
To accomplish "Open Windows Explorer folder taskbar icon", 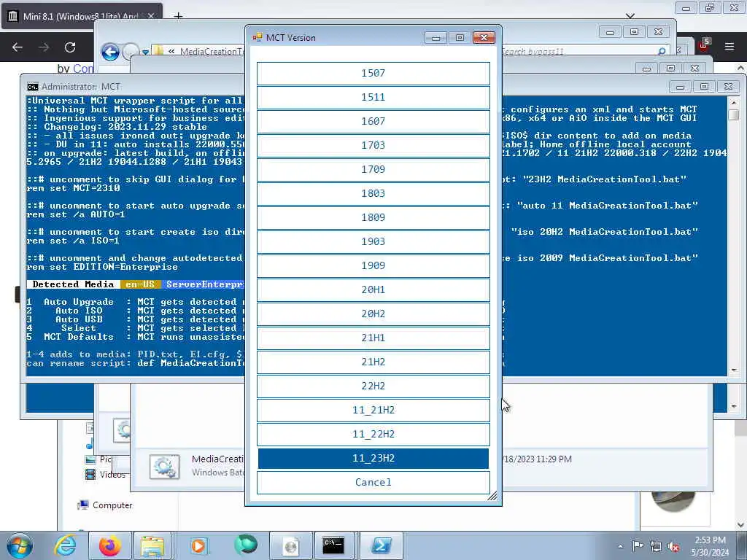I will click(152, 545).
